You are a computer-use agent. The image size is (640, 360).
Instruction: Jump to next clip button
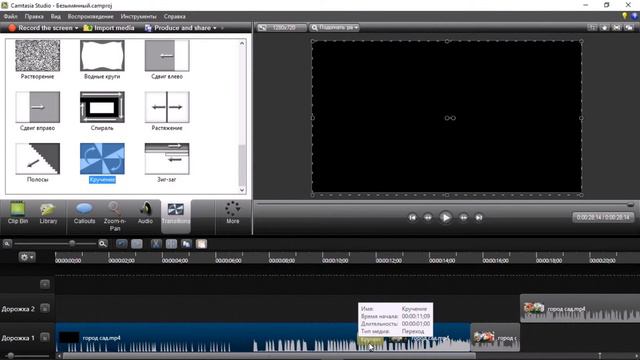click(x=479, y=218)
